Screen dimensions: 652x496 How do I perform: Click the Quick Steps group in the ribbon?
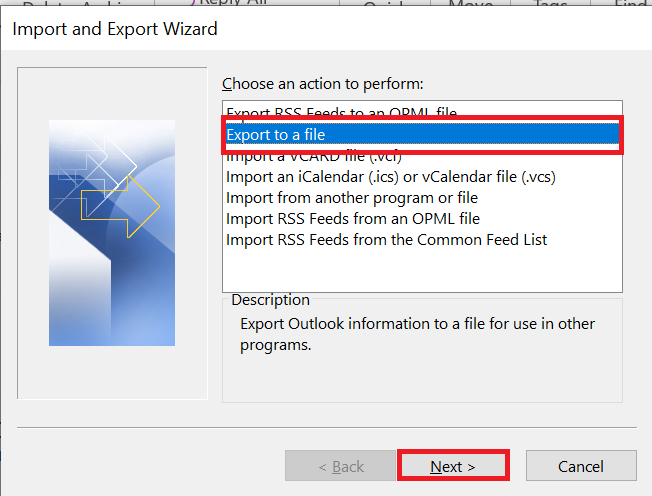coord(385,3)
